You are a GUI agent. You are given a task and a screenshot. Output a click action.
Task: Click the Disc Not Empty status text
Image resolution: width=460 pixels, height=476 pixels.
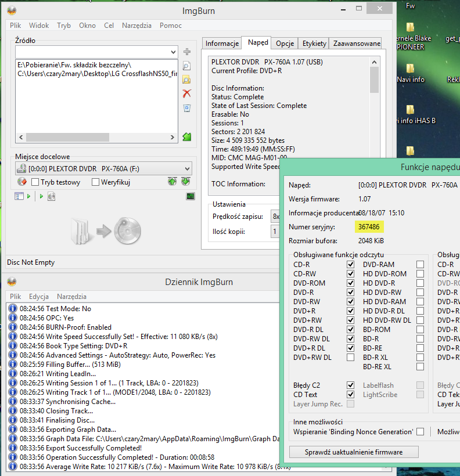click(x=31, y=262)
